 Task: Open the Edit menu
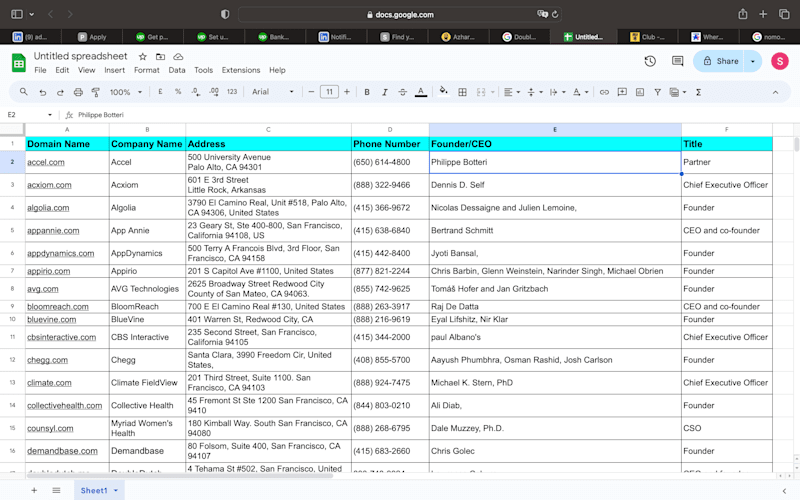click(62, 70)
